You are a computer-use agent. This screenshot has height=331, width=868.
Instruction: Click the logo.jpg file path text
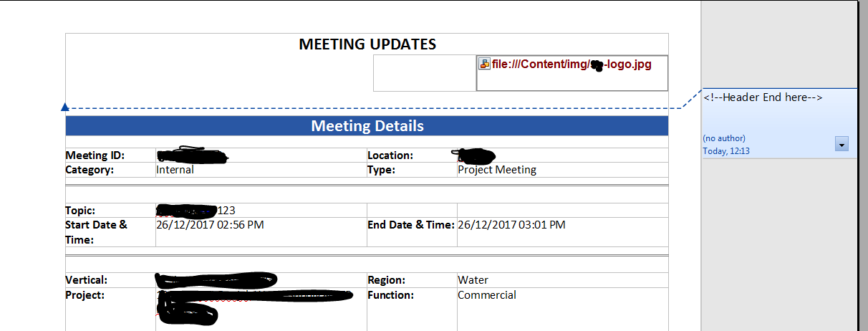[572, 64]
